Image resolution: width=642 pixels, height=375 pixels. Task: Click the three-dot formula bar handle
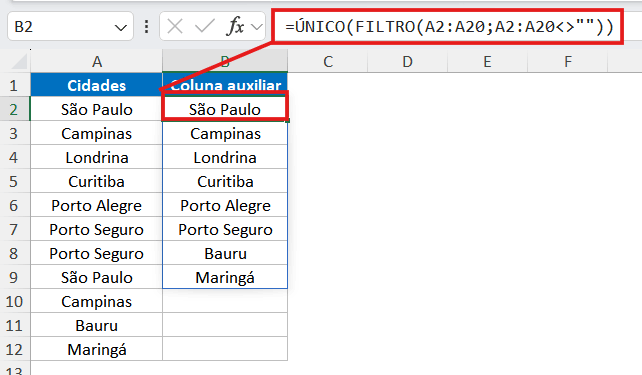click(146, 27)
